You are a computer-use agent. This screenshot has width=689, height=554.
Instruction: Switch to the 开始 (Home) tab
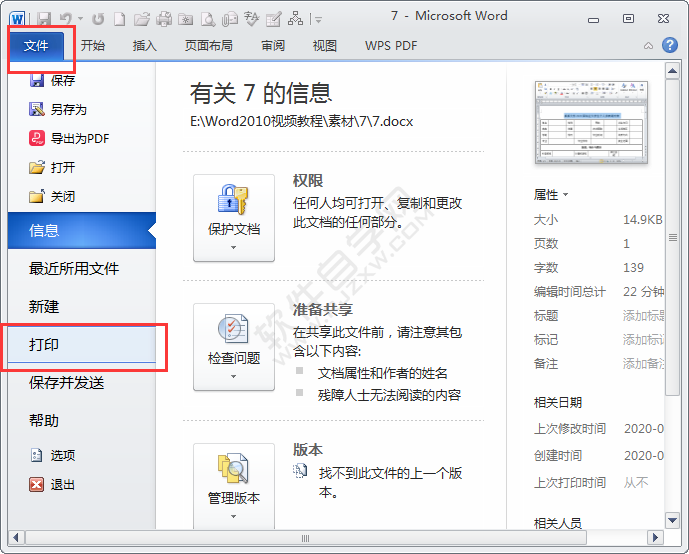click(x=93, y=46)
